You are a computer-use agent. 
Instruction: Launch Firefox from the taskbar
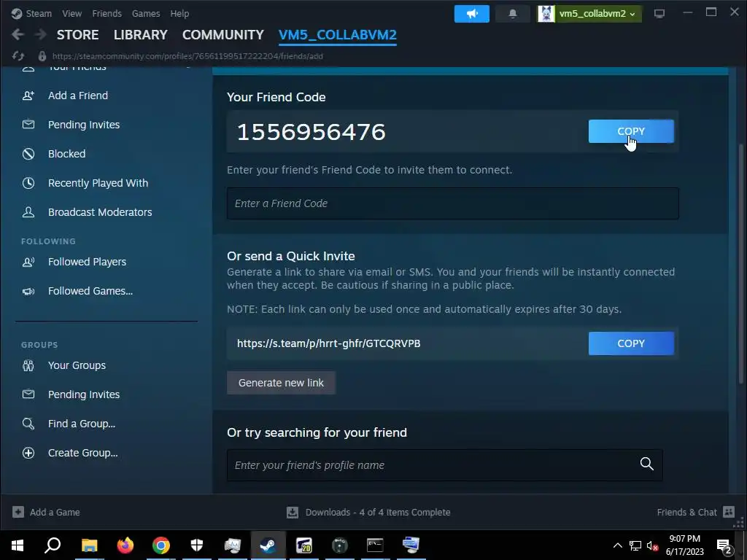click(x=125, y=545)
